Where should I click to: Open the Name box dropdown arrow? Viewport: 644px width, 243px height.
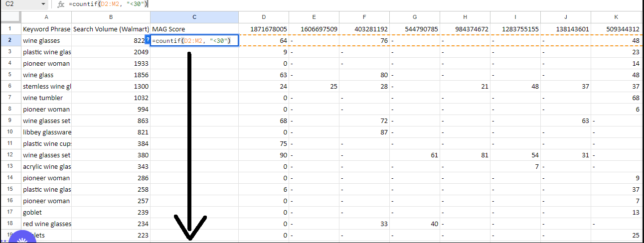tap(44, 4)
